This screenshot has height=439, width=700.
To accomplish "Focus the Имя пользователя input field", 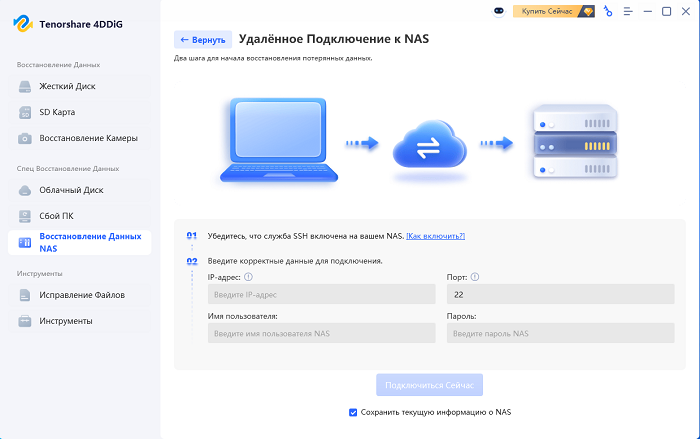I will (x=321, y=333).
